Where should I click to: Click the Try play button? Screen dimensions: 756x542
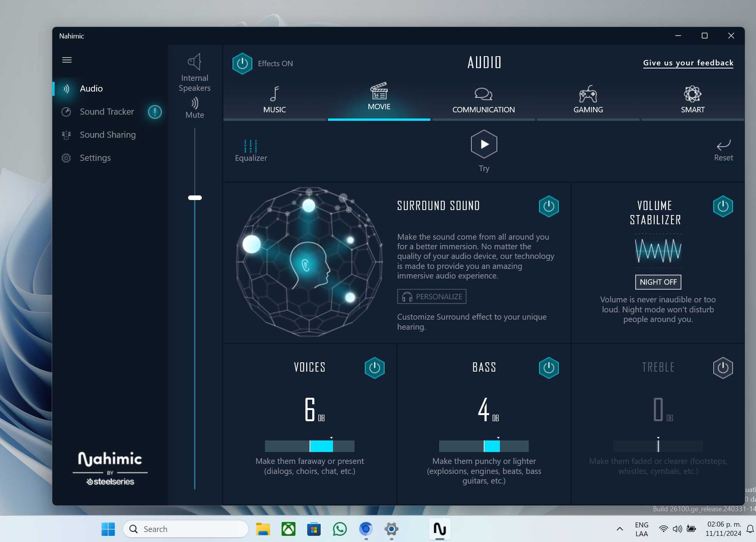(x=484, y=144)
